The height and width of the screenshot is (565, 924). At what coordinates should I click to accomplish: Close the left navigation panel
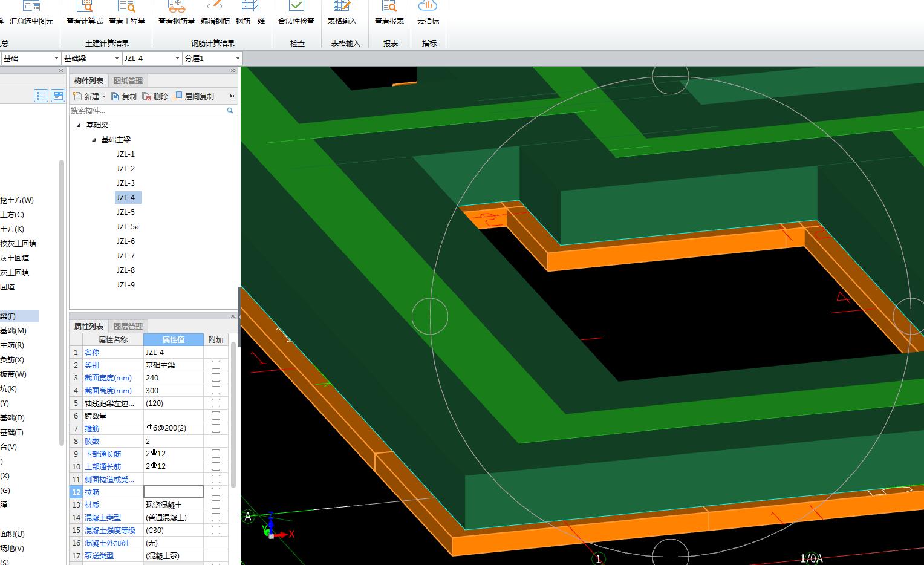[x=61, y=71]
